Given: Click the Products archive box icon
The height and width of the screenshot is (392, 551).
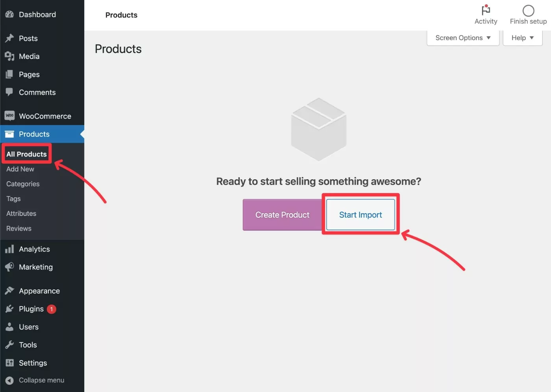Looking at the screenshot, I should (9, 134).
